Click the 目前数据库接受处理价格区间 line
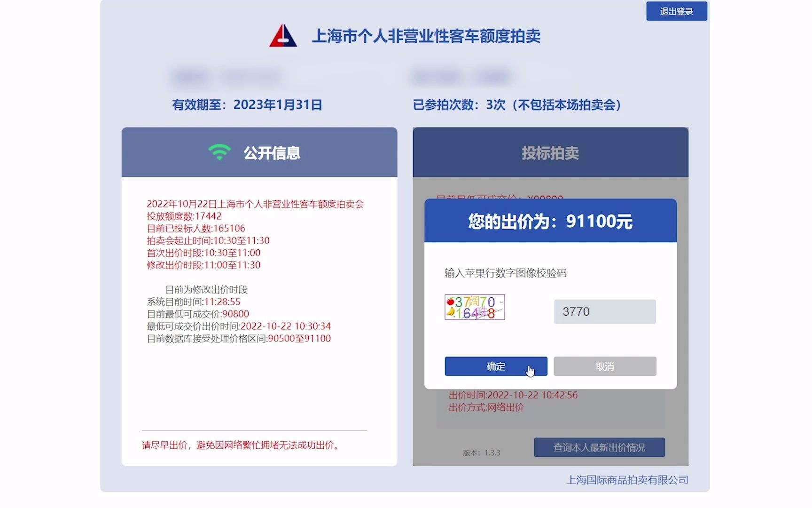This screenshot has height=508, width=812. [239, 339]
